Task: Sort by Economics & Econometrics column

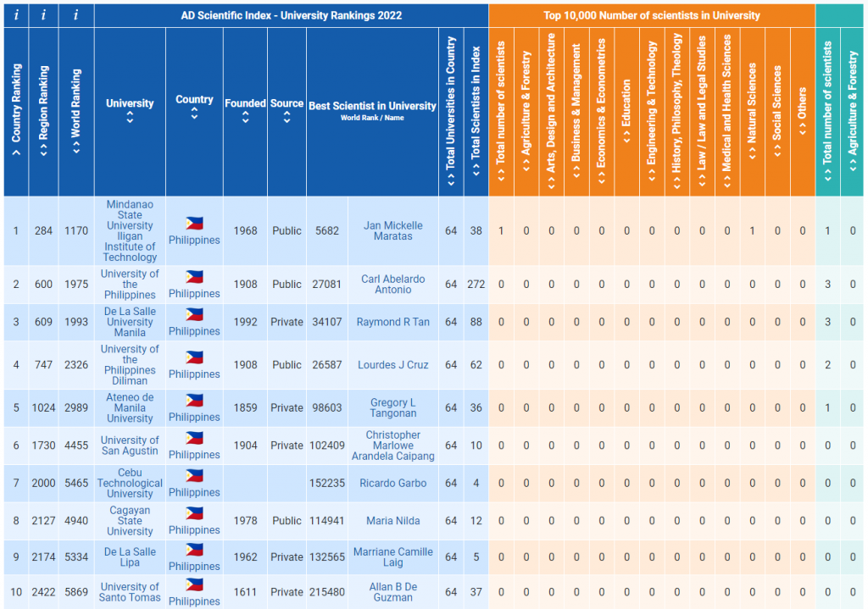Action: click(x=602, y=178)
